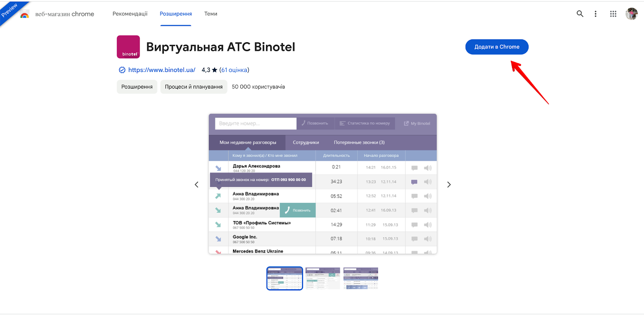Click the search magnifier icon
The width and height of the screenshot is (644, 315).
tap(580, 14)
